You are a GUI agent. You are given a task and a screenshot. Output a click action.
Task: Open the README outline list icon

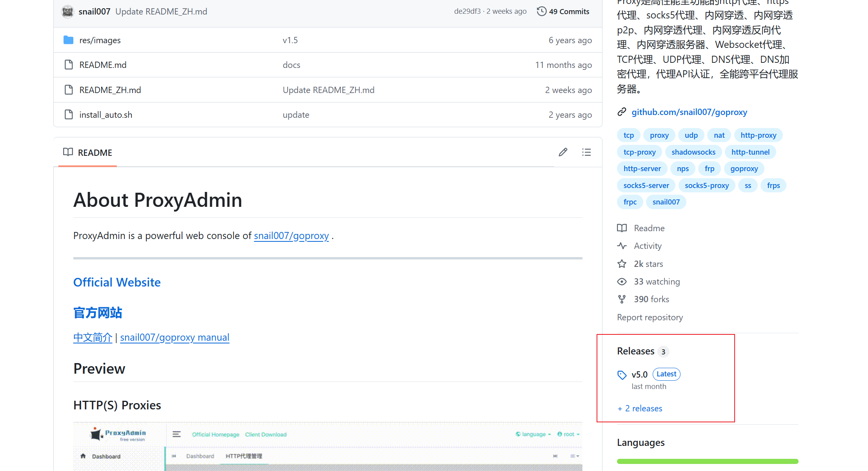tap(586, 152)
